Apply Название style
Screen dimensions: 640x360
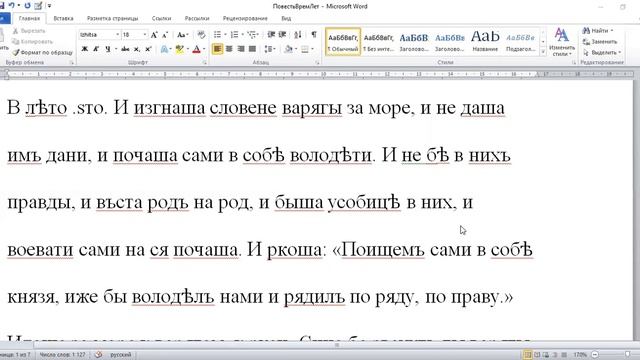(x=485, y=42)
